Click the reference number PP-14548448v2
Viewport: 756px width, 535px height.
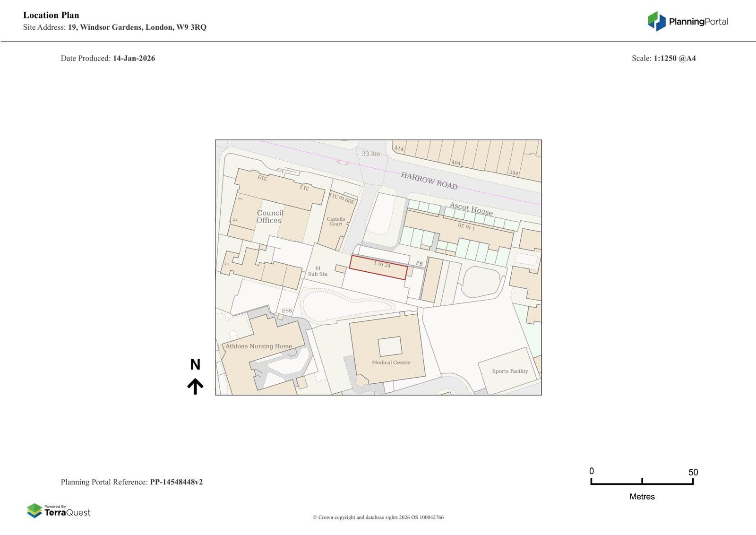tap(176, 482)
